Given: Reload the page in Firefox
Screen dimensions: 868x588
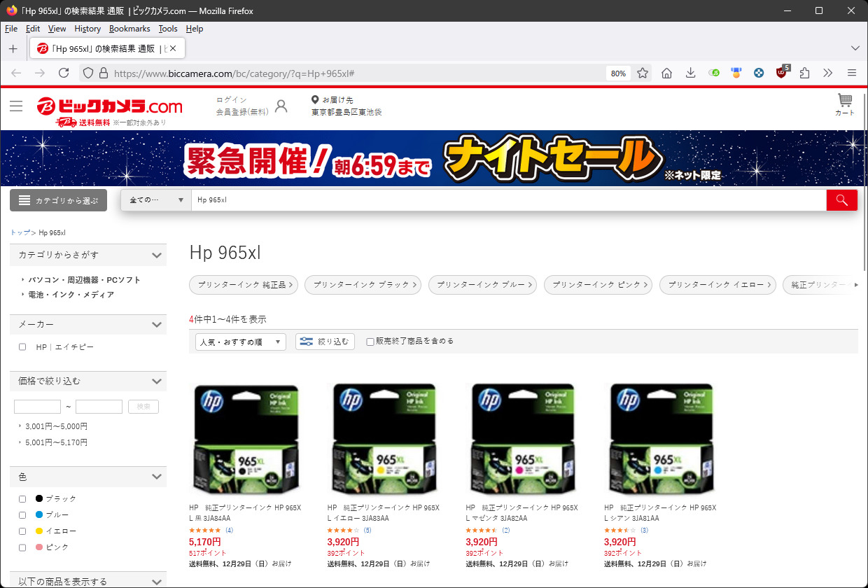Looking at the screenshot, I should (64, 73).
